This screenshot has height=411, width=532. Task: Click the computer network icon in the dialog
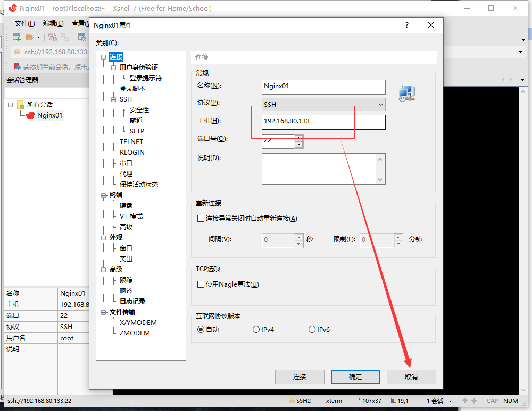pyautogui.click(x=406, y=93)
